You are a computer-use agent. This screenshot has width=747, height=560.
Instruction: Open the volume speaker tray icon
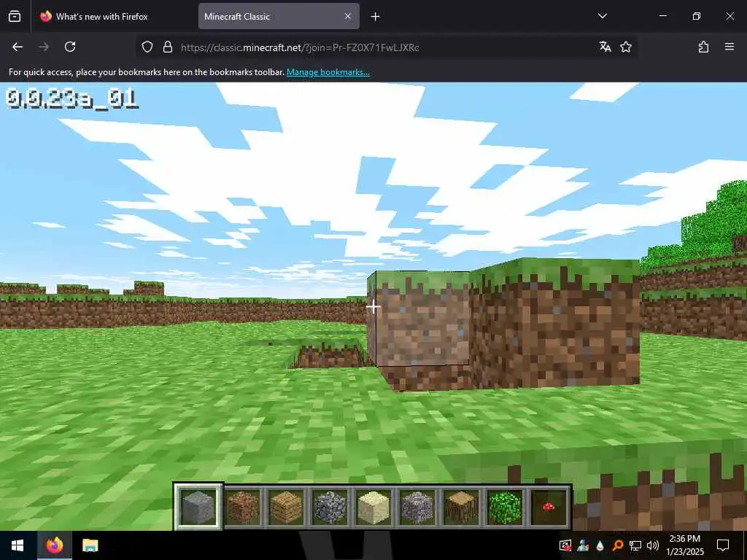pos(653,545)
